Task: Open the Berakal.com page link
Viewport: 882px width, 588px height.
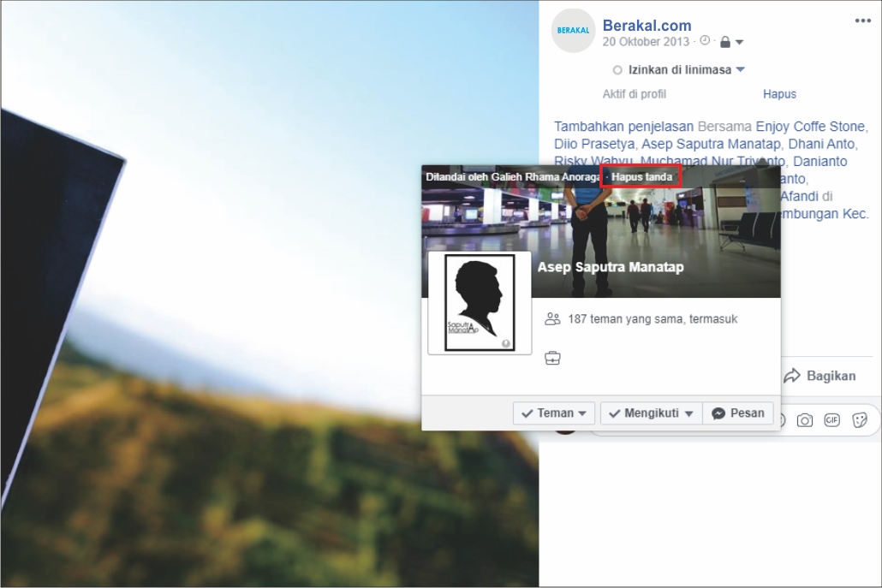Action: click(647, 25)
